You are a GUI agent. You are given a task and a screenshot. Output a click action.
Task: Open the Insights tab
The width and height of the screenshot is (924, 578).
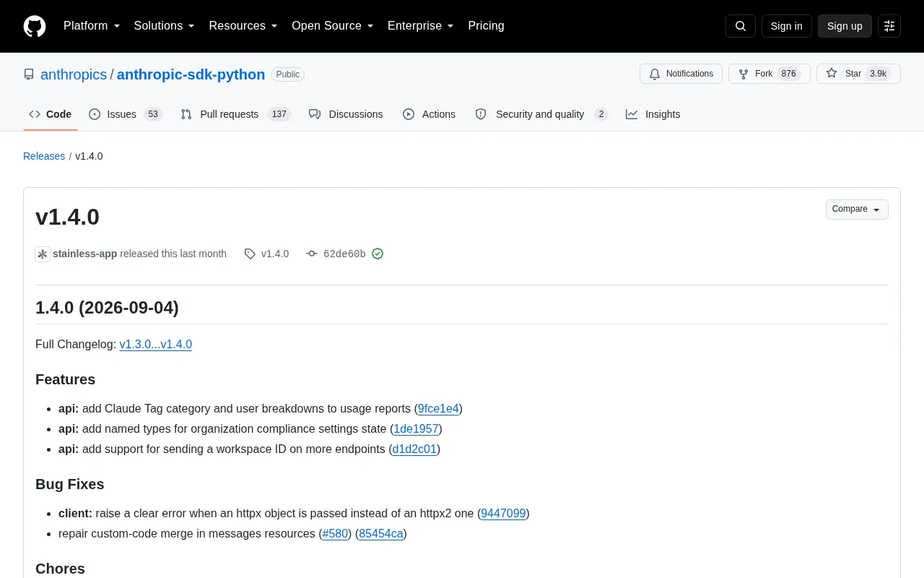click(x=653, y=114)
